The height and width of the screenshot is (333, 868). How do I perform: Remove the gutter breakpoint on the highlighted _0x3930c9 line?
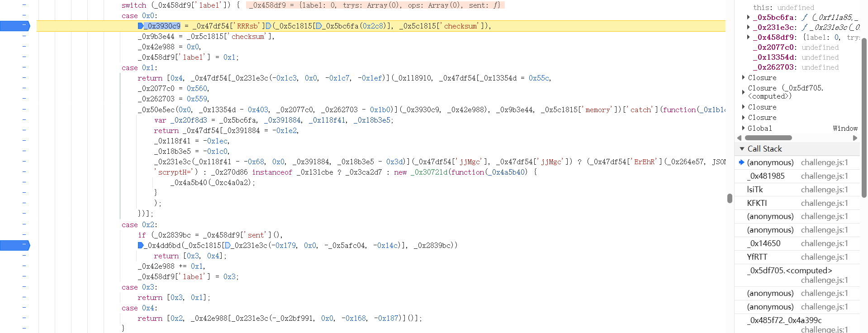click(x=14, y=26)
